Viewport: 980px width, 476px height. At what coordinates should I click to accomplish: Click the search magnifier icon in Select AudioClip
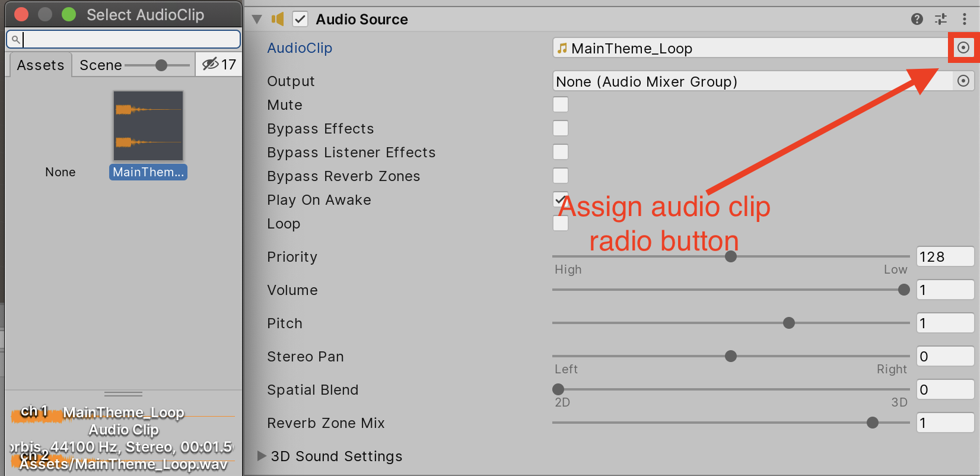16,39
